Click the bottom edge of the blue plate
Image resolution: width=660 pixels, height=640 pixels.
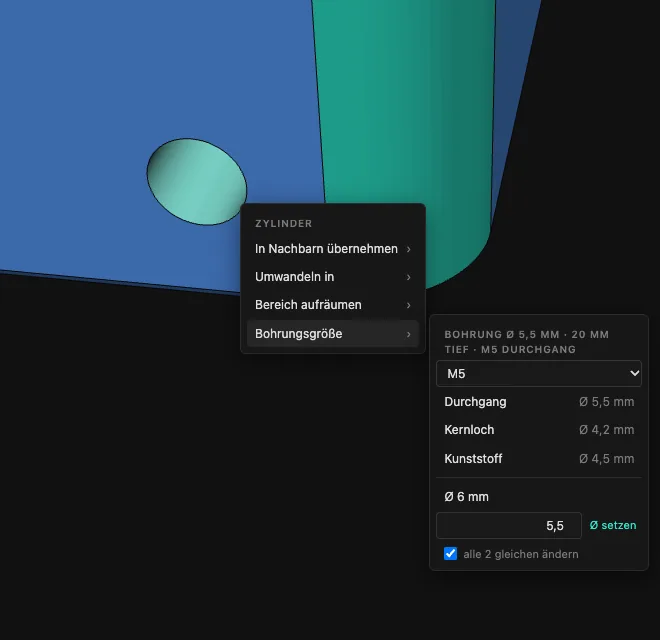(x=120, y=281)
